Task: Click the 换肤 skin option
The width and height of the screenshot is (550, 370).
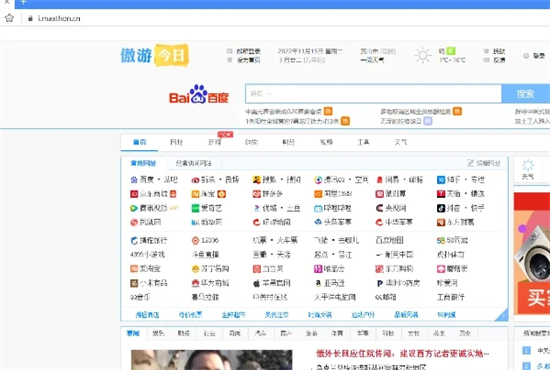Action: click(499, 51)
